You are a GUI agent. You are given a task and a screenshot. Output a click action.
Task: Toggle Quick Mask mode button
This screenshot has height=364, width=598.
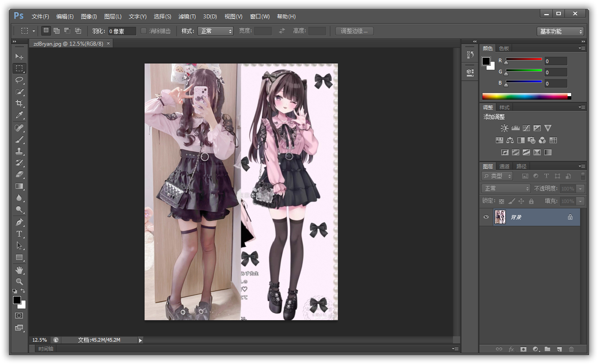click(19, 316)
